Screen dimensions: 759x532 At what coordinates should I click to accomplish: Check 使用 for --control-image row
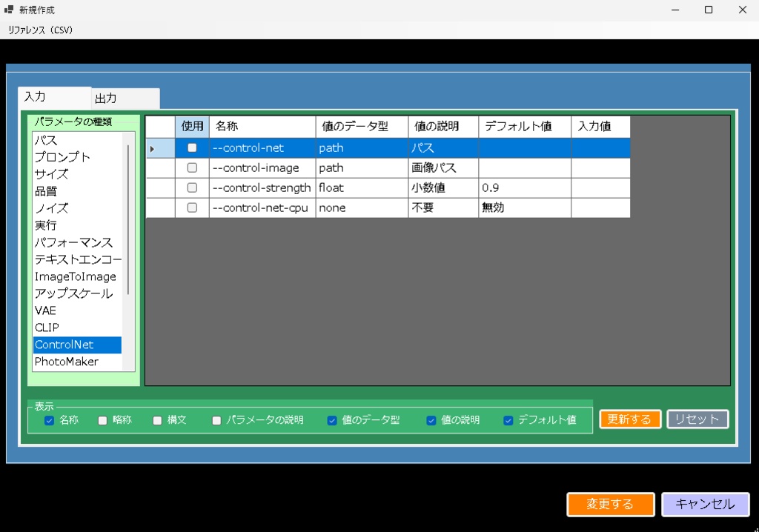coord(192,167)
